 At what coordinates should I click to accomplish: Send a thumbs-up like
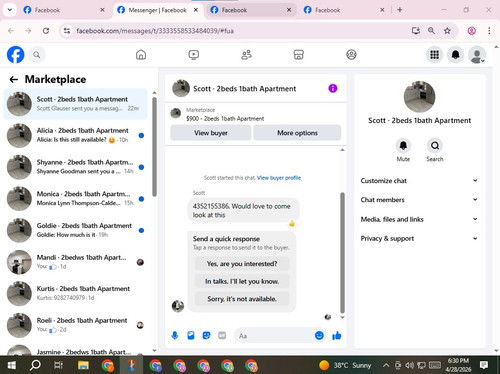[x=337, y=335]
